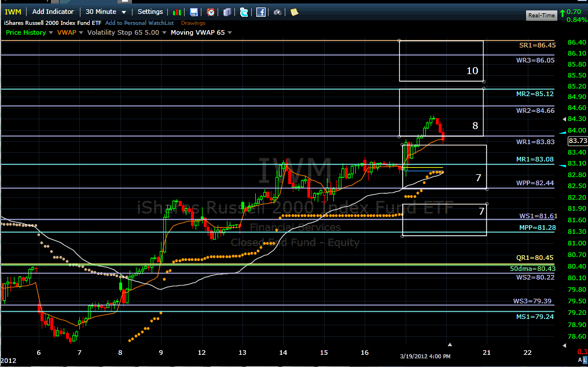Screen dimensions: 588x367
Task: Expand the Price History indicator dropdown arrow
Action: 50,33
